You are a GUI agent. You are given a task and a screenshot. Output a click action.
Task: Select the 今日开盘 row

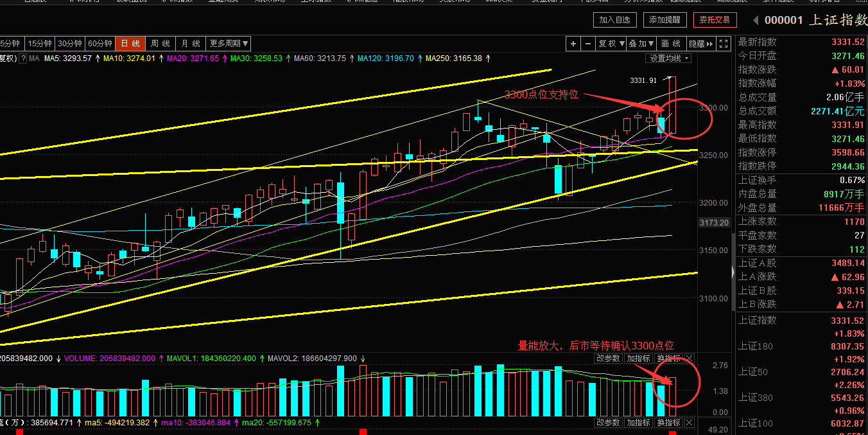click(x=802, y=56)
